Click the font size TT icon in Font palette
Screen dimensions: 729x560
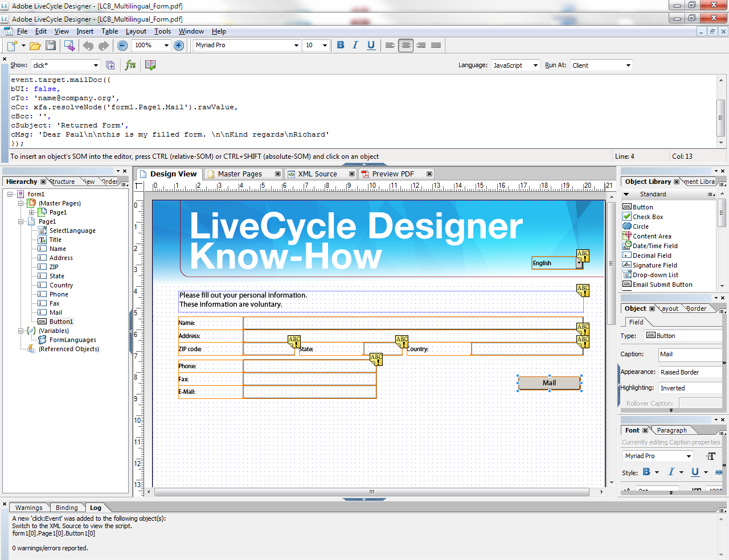pos(711,456)
